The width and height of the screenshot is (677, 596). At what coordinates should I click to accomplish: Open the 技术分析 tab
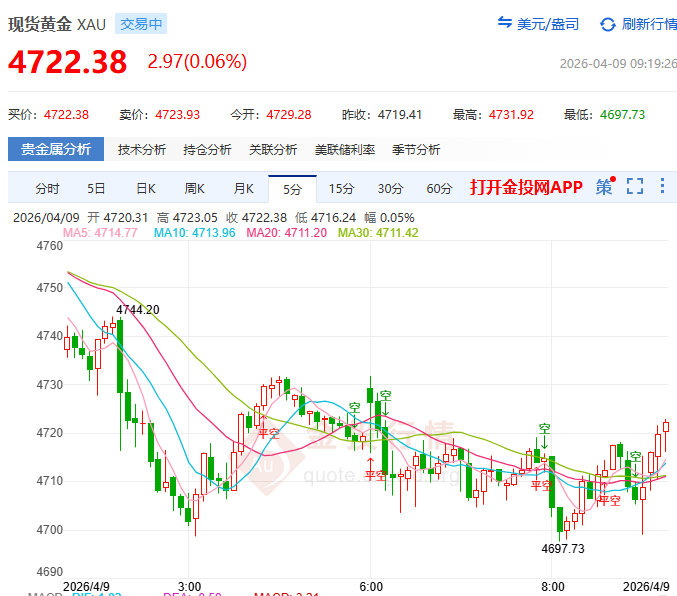point(142,150)
